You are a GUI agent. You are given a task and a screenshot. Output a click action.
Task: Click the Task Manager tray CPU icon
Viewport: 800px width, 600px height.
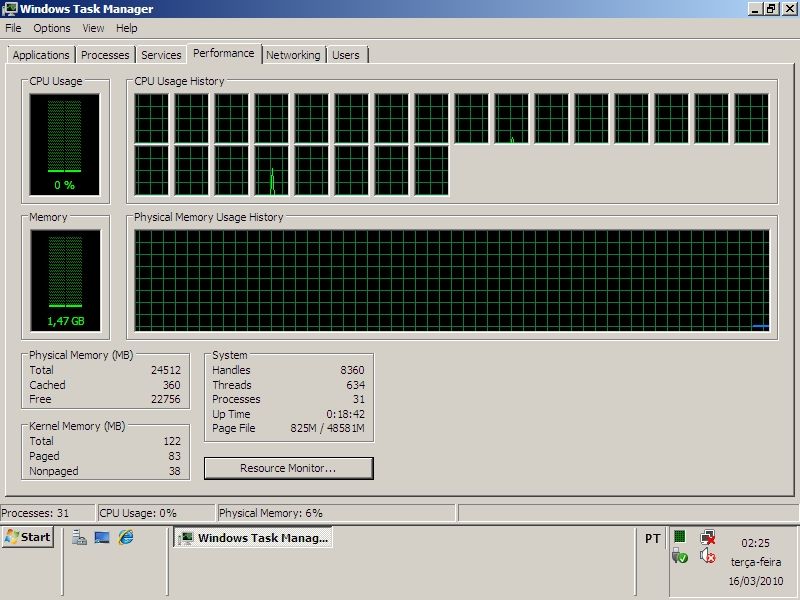point(680,536)
